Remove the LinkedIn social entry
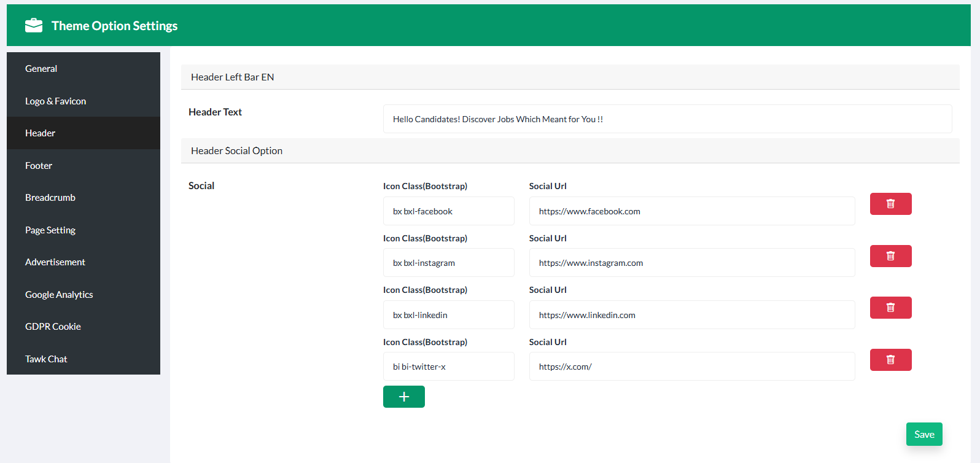980x463 pixels. [890, 308]
